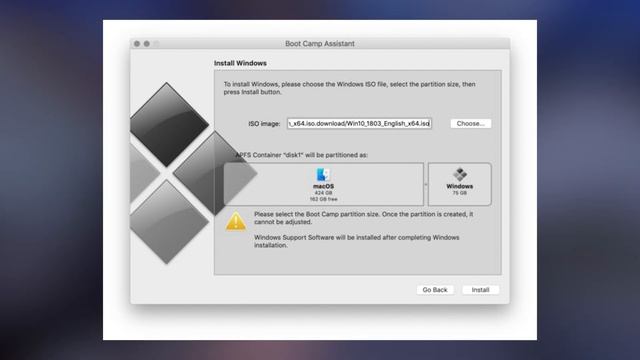The width and height of the screenshot is (640, 360).
Task: Click into the ISO image path field
Action: click(359, 123)
